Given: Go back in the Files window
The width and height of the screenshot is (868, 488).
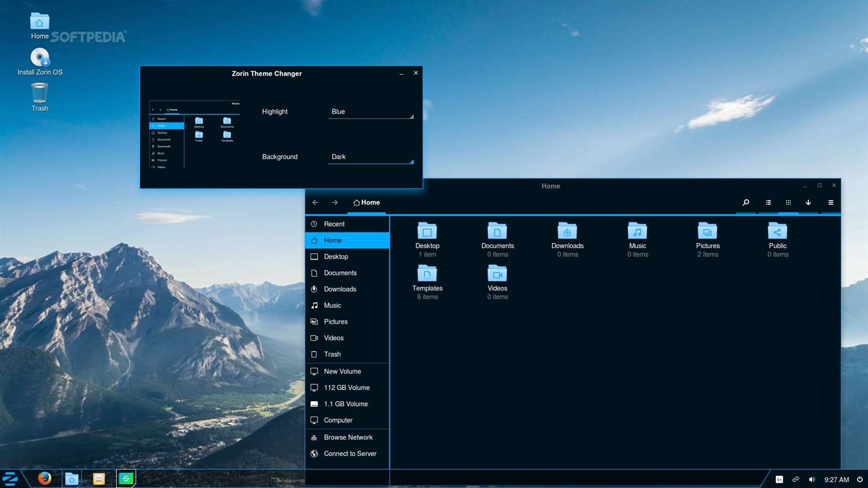Looking at the screenshot, I should coord(315,202).
